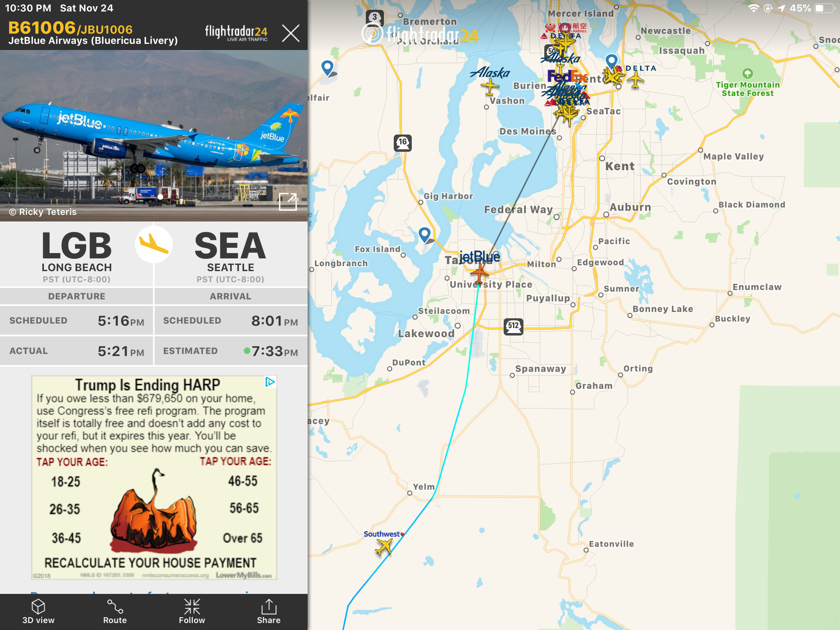Open the 3D view cube icon
The image size is (840, 630).
click(38, 607)
